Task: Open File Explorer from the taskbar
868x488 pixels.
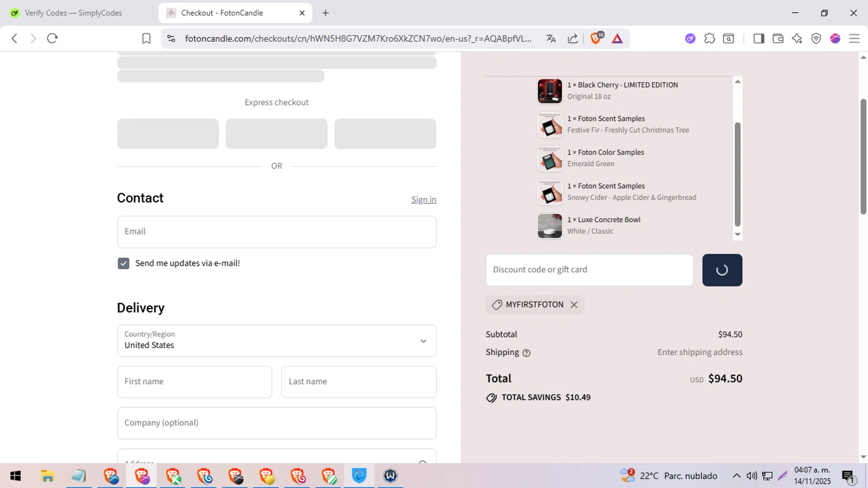Action: click(47, 476)
